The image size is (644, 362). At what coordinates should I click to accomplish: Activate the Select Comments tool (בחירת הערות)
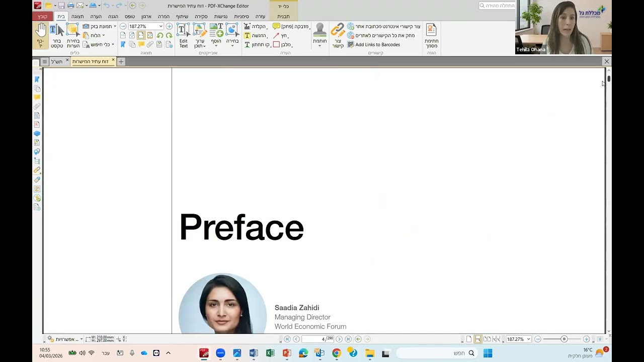[x=73, y=36]
